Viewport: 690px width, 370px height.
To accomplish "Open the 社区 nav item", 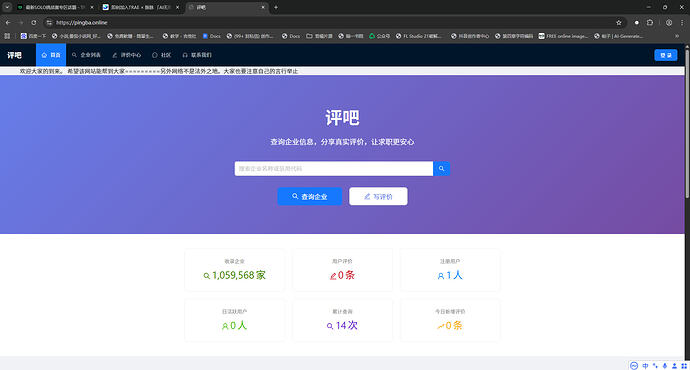I will click(x=161, y=55).
